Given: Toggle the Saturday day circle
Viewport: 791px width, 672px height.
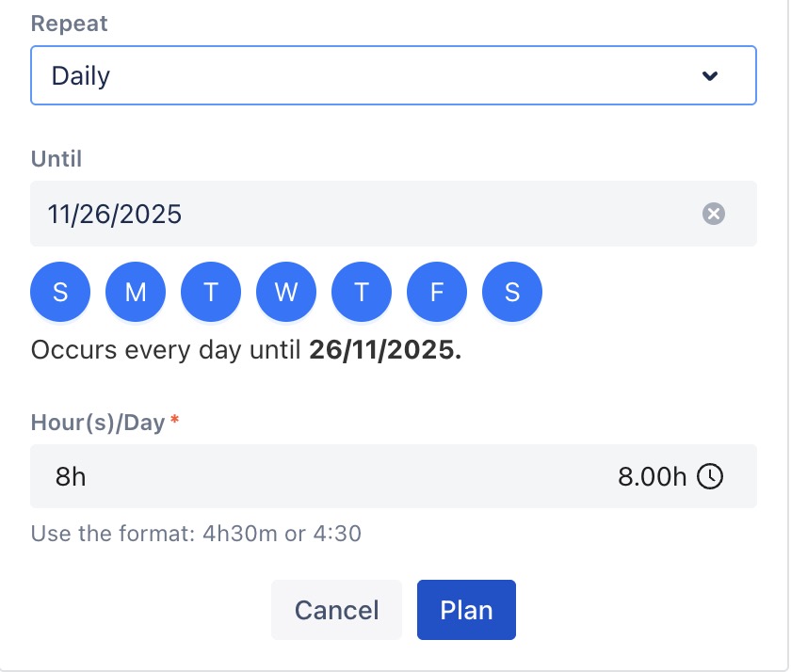Looking at the screenshot, I should pyautogui.click(x=512, y=292).
